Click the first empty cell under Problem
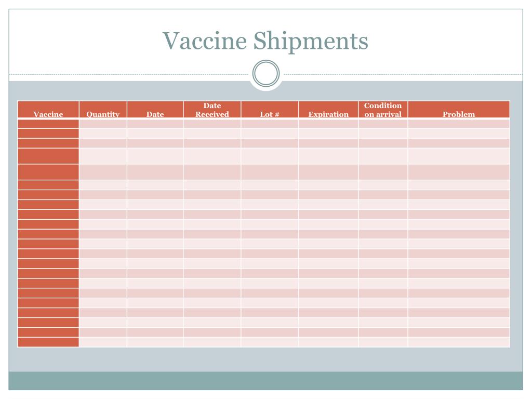This screenshot has width=532, height=399. 459,124
